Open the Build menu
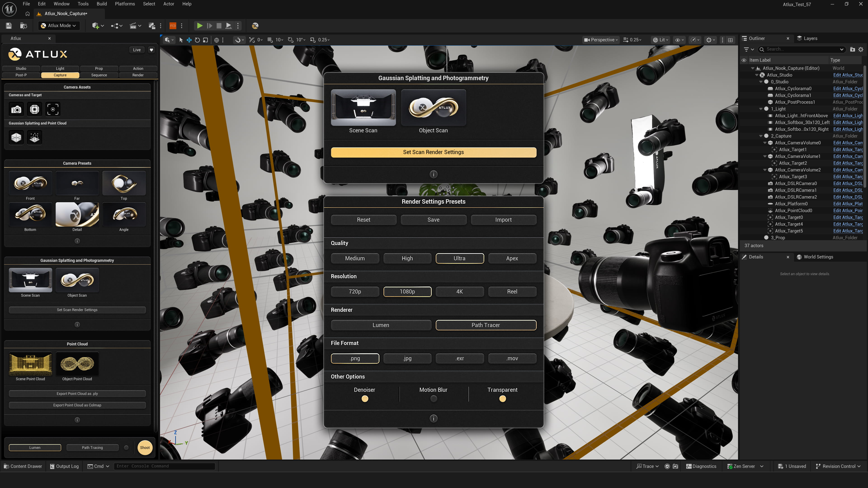Image resolution: width=868 pixels, height=488 pixels. point(101,4)
